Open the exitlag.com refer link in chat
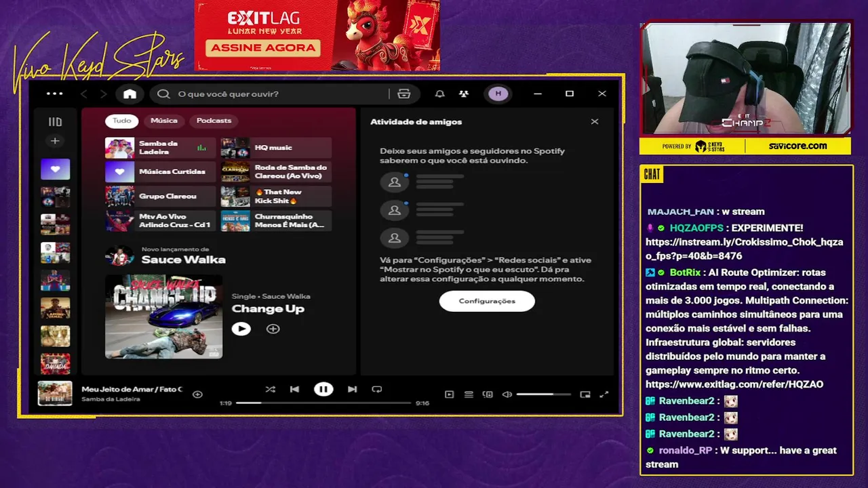The image size is (868, 488). pyautogui.click(x=734, y=384)
